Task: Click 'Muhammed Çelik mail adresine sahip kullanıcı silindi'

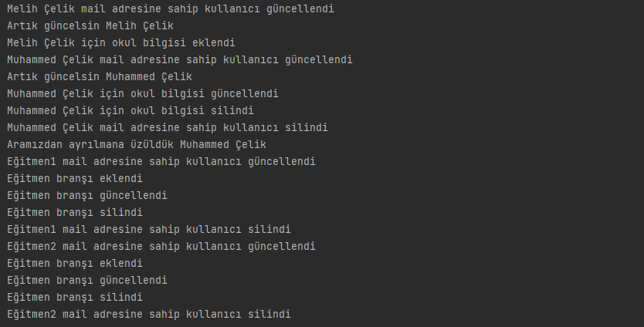Action: [x=167, y=128]
